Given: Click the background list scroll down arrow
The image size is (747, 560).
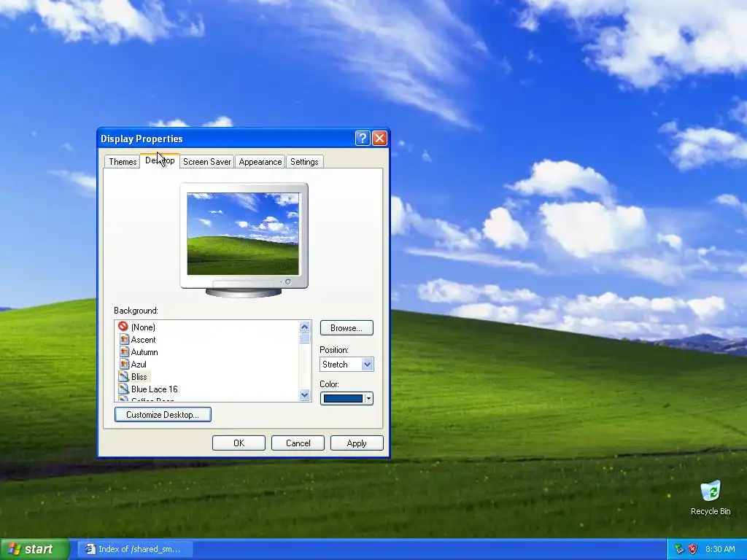Looking at the screenshot, I should click(x=305, y=394).
